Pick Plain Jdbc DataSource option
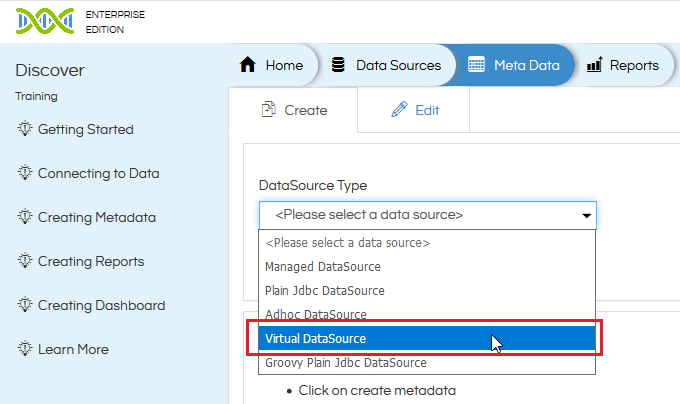 324,291
